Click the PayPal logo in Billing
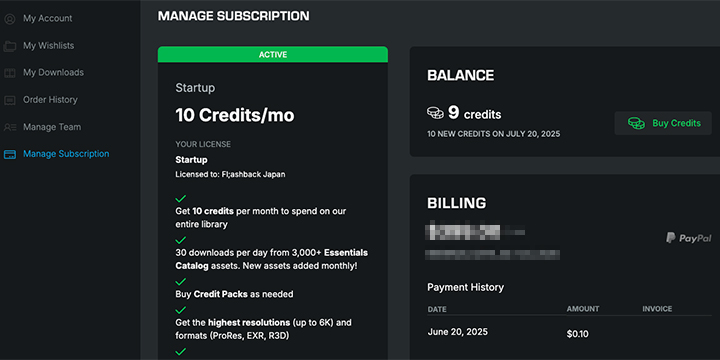Image resolution: width=720 pixels, height=360 pixels. pos(688,238)
